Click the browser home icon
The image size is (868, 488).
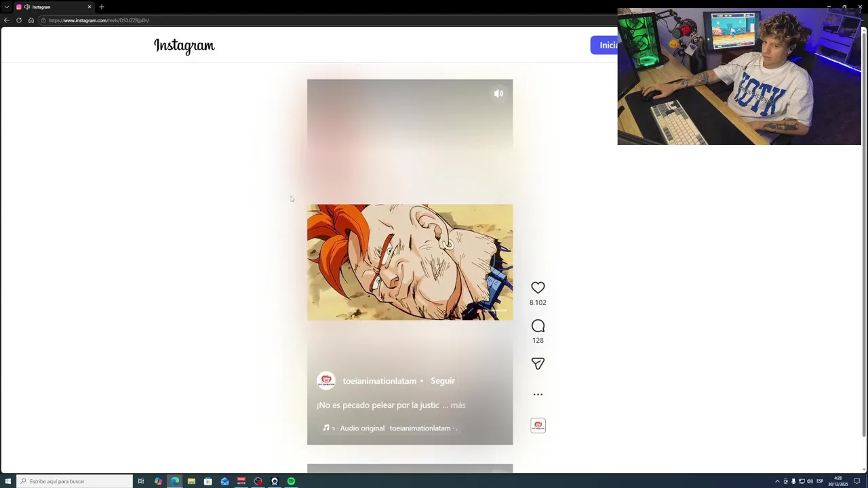point(31,20)
